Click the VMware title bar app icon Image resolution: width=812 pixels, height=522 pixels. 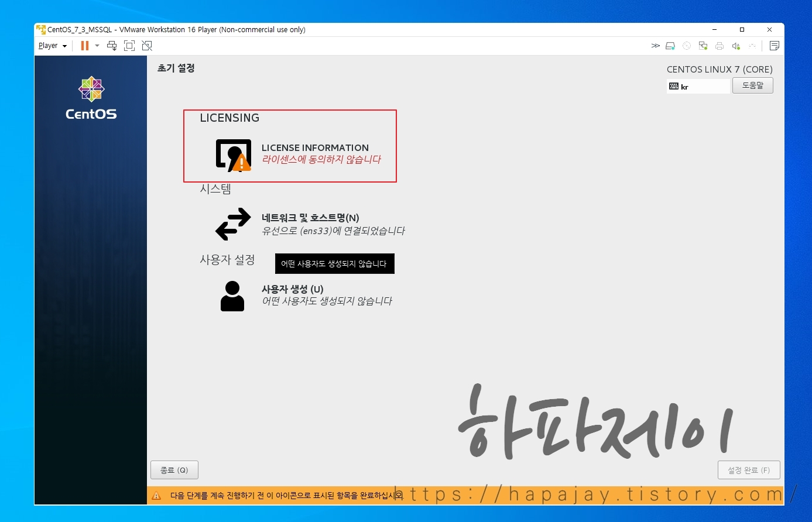click(x=41, y=29)
